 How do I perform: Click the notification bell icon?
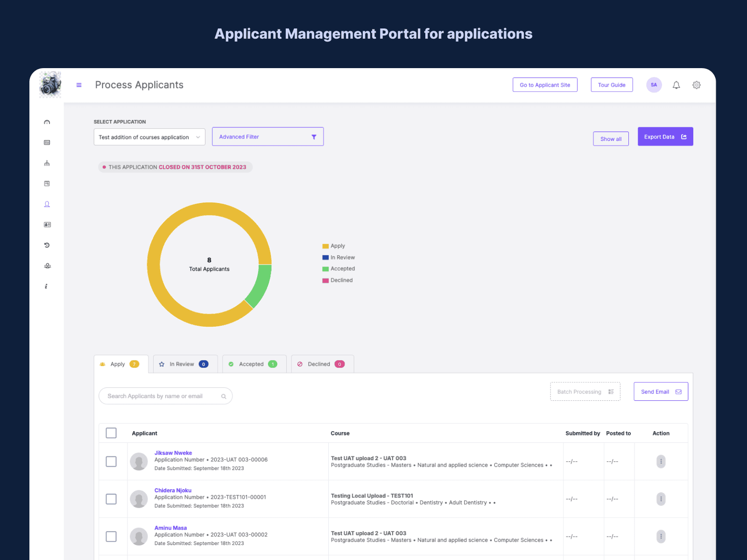676,85
